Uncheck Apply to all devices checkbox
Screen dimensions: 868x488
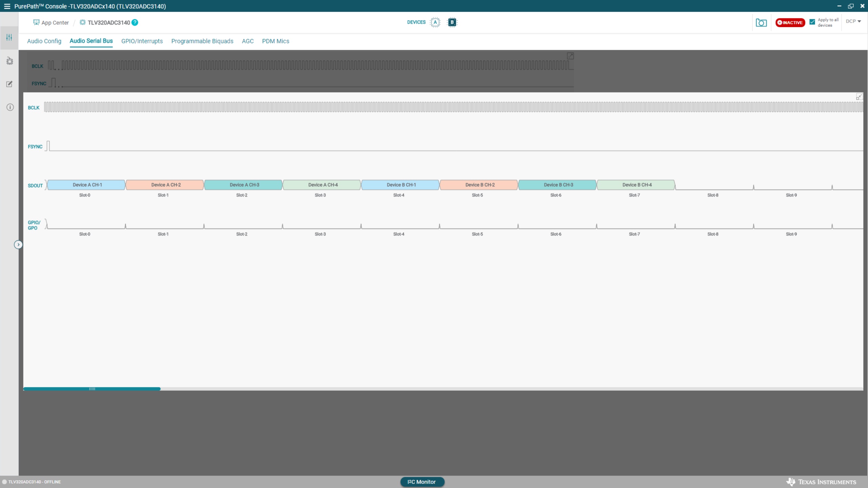tap(812, 22)
